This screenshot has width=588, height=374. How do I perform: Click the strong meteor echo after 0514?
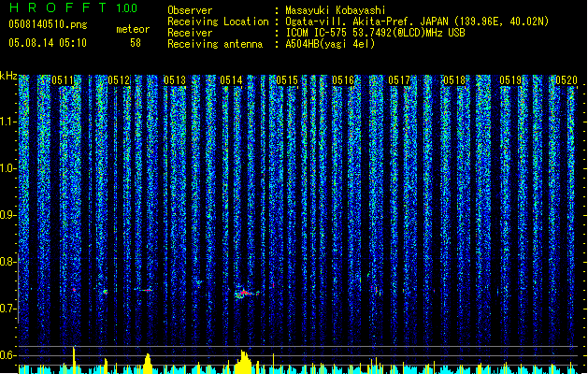246,293
